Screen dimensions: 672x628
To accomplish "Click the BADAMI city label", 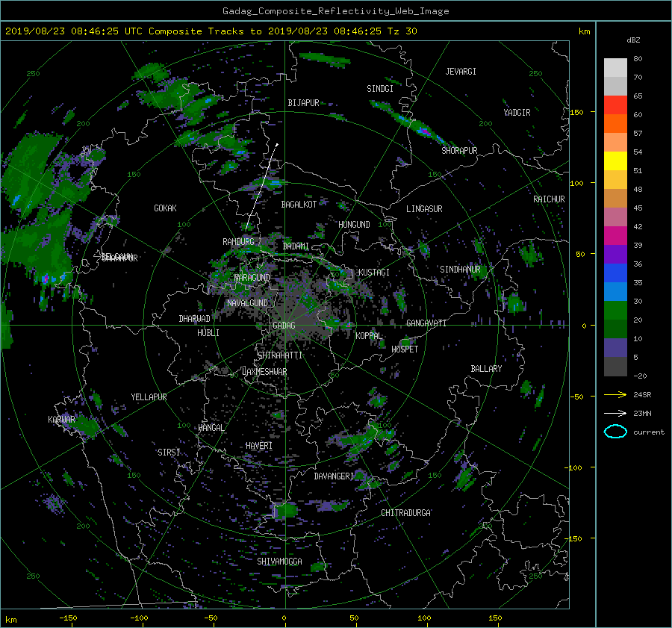I will point(296,246).
